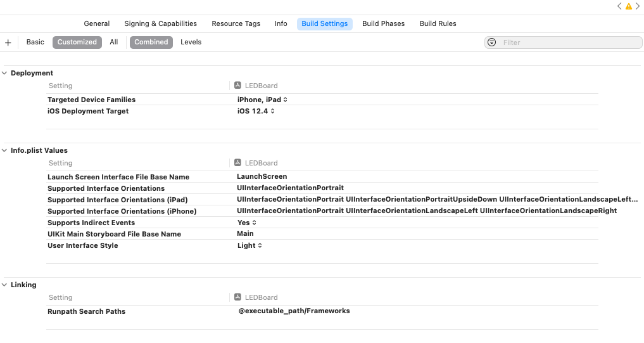This screenshot has width=644, height=343.
Task: Click the LaunchScreen value
Action: point(262,176)
